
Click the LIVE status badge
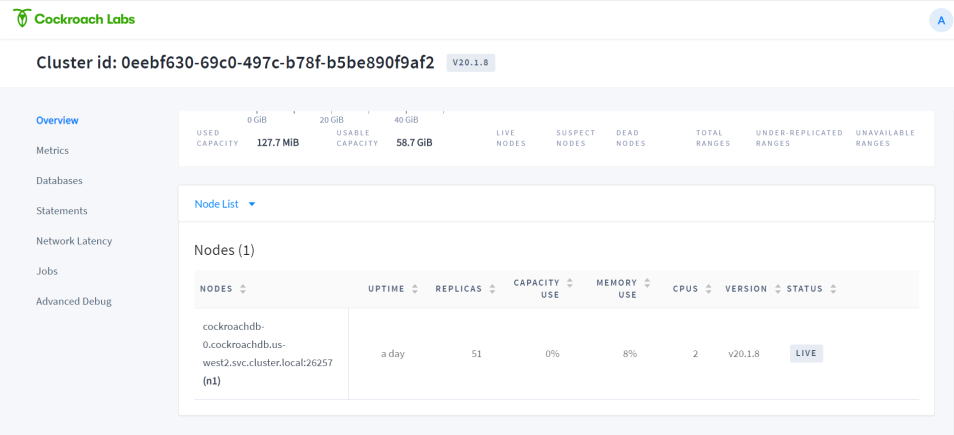click(806, 353)
